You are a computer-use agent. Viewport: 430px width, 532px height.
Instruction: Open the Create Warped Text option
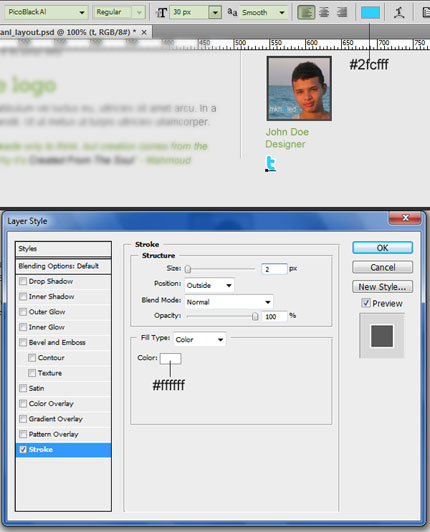[x=399, y=13]
